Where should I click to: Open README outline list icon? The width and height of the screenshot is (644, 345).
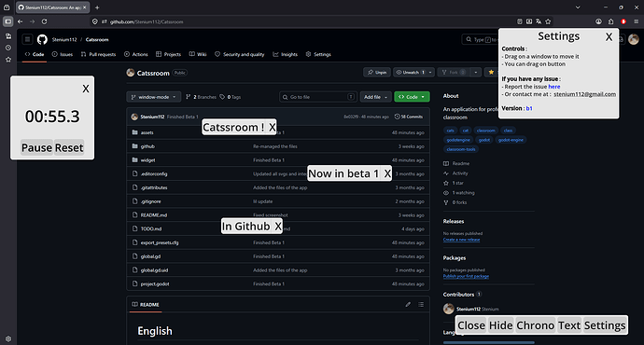point(421,304)
